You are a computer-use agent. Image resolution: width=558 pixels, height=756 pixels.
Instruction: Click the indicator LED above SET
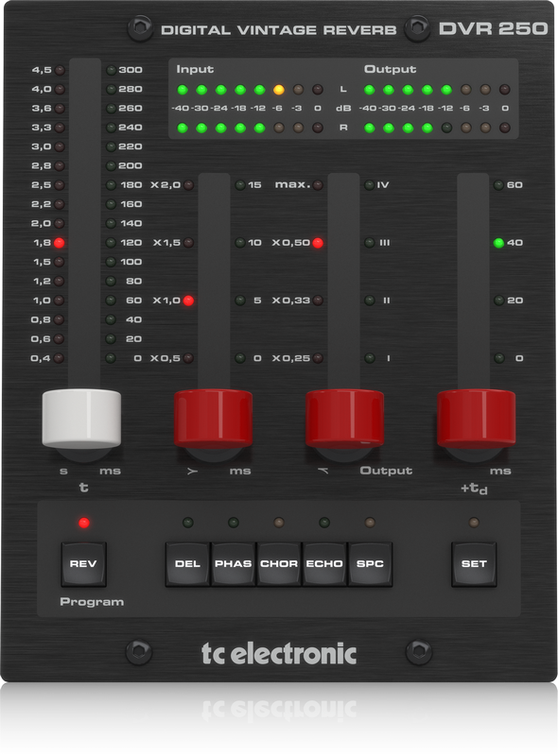[474, 523]
